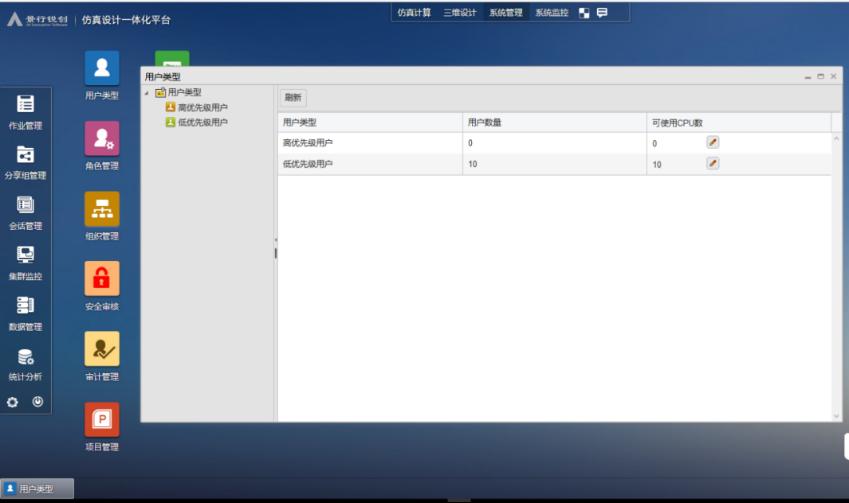Screen dimensions: 849x503
Task: Click 用户类型 taskbar window button
Action: [37, 489]
